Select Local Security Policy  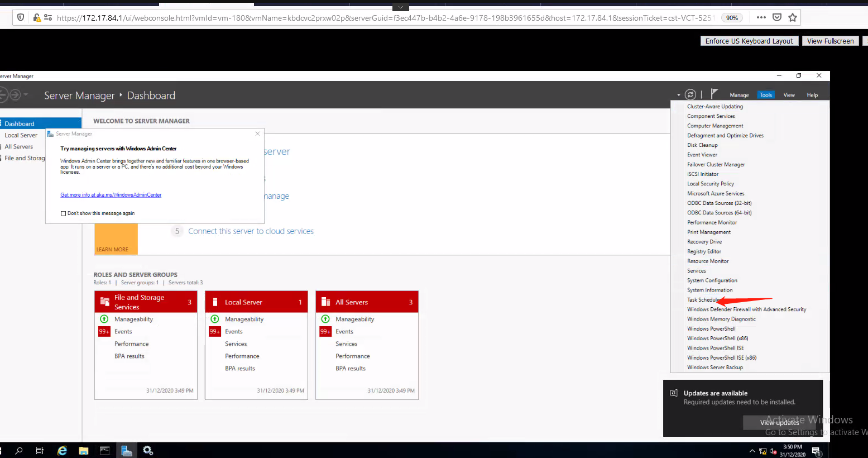point(711,184)
